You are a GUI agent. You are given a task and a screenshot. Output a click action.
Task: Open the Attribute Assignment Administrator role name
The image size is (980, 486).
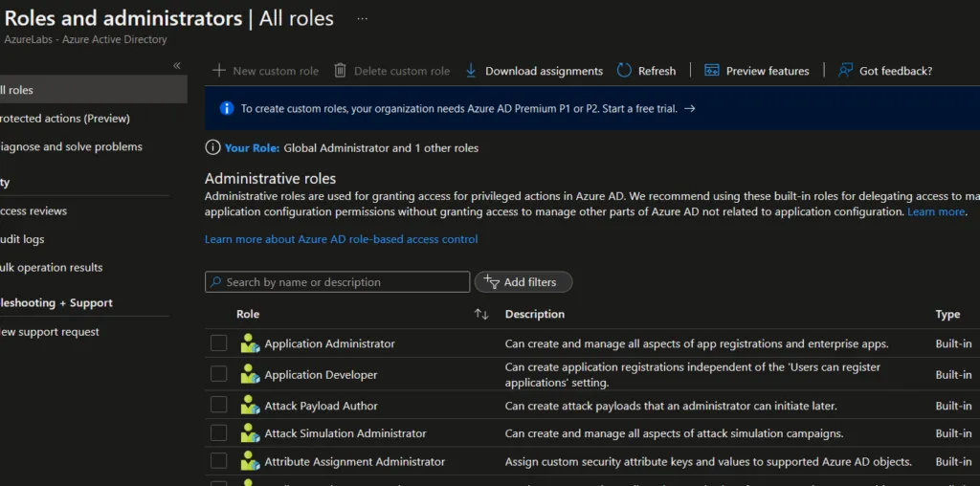pos(355,462)
